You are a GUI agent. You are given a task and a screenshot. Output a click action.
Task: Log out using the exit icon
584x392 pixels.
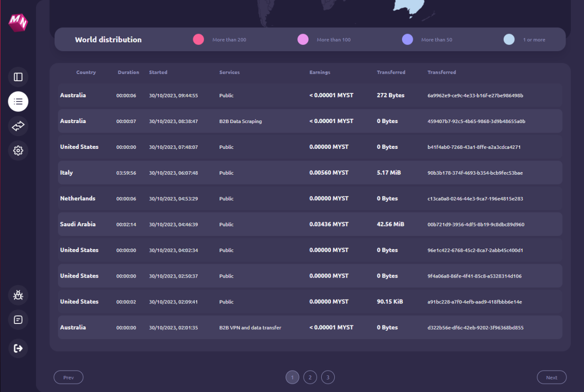[18, 348]
